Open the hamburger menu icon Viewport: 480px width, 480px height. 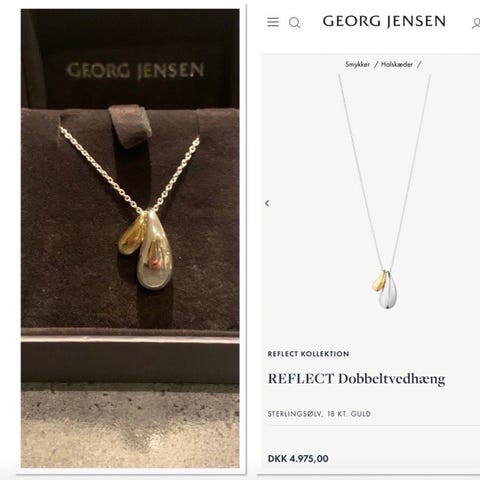273,22
